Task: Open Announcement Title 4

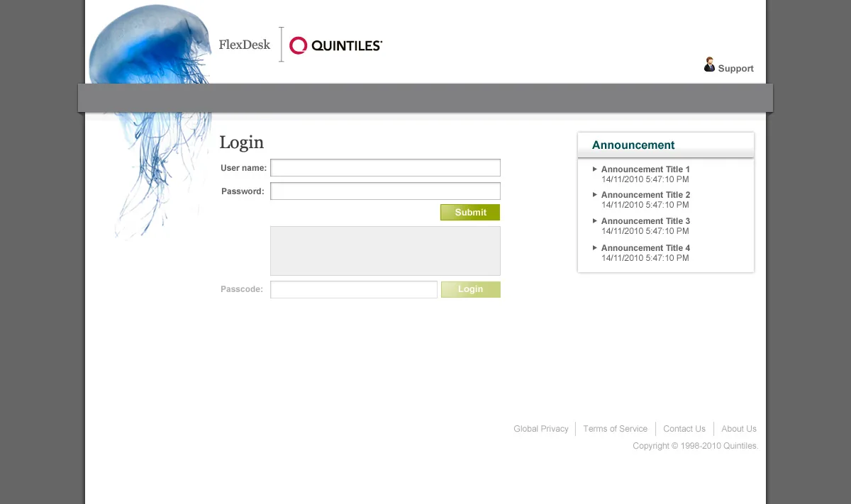Action: 645,248
